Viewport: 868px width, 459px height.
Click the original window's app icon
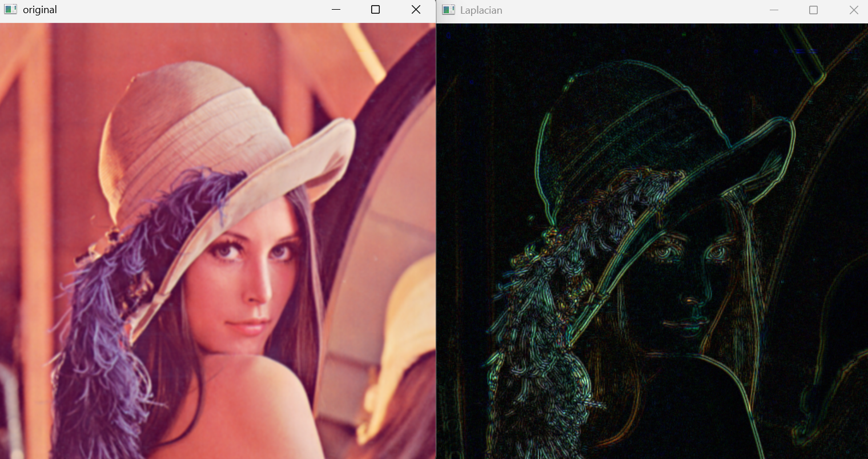pyautogui.click(x=10, y=10)
